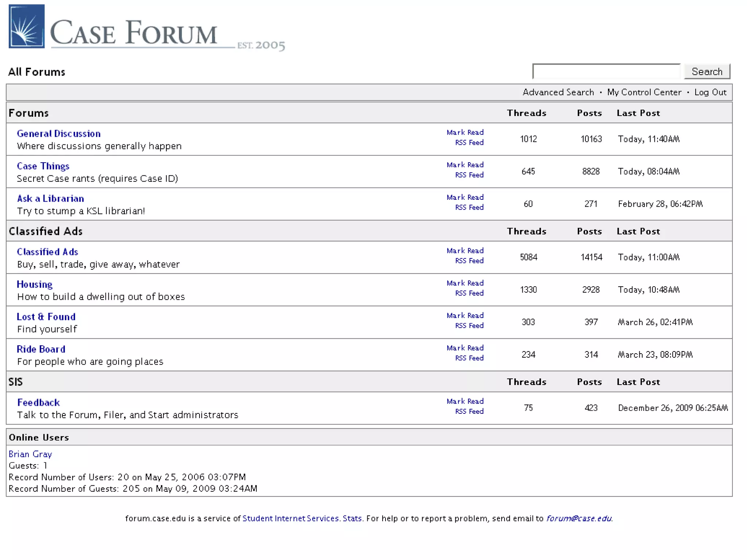This screenshot has width=747, height=560.
Task: Open the Ask a Librarian forum
Action: point(50,199)
